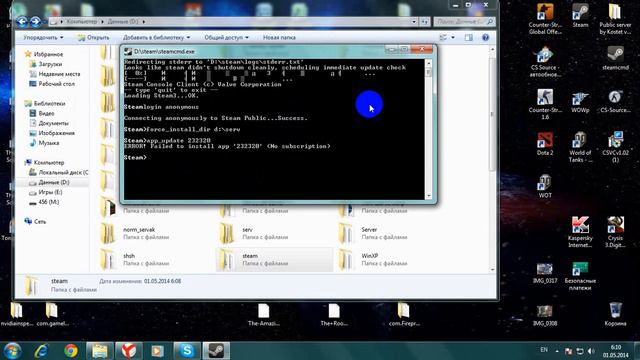Open Yandex browser from the taskbar
640x360 pixels.
[x=129, y=351]
